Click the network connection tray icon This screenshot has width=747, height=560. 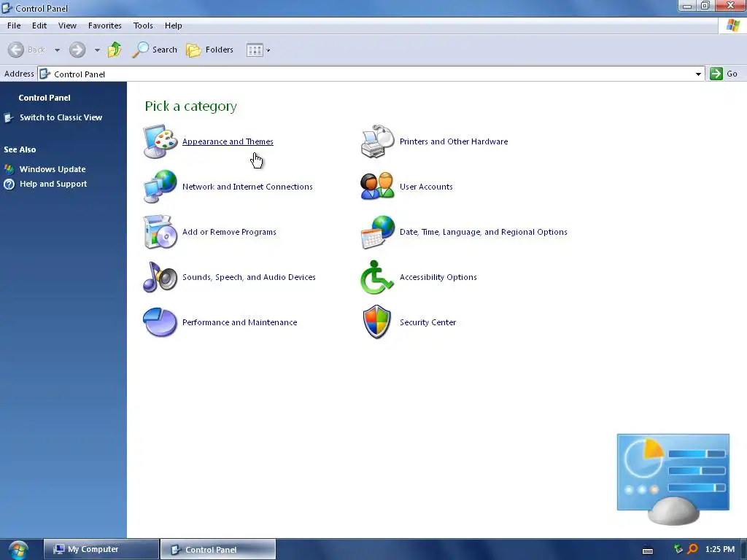(x=678, y=549)
